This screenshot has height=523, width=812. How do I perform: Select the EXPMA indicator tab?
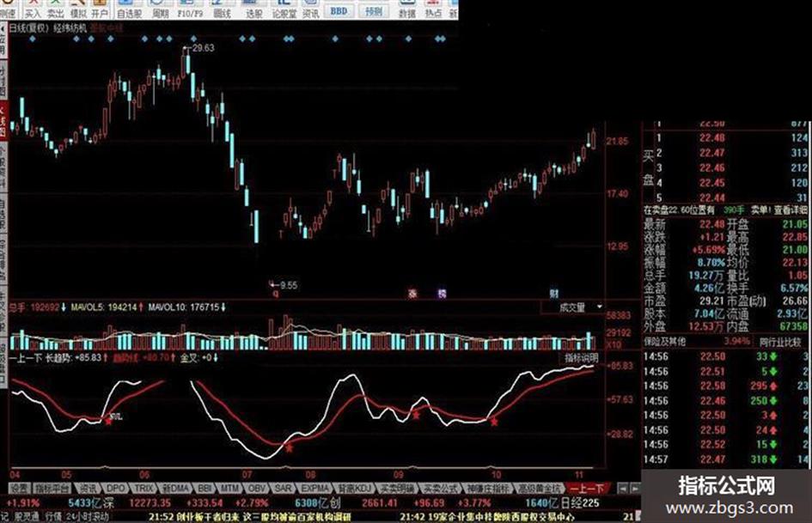point(315,489)
